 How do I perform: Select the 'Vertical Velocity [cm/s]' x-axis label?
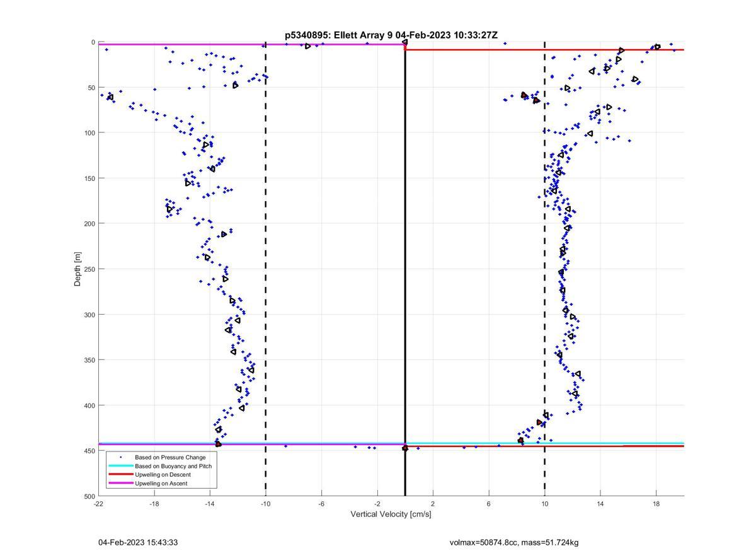[391, 514]
